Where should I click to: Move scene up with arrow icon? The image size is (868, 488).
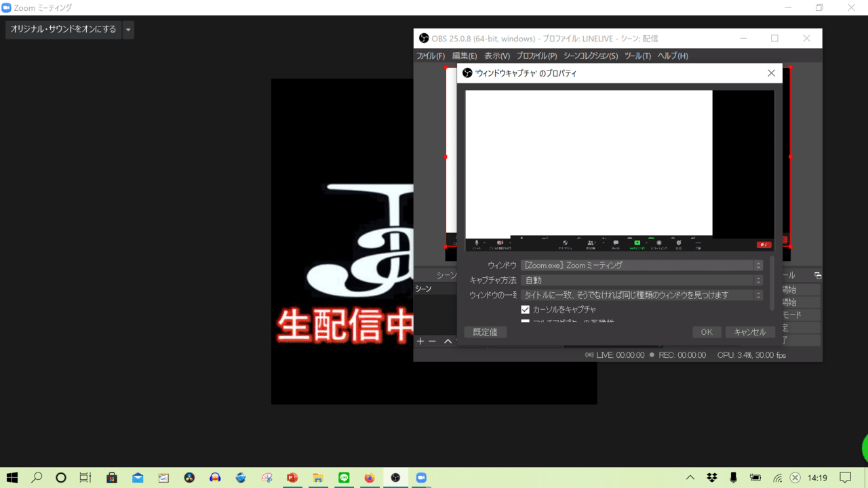[x=448, y=341]
